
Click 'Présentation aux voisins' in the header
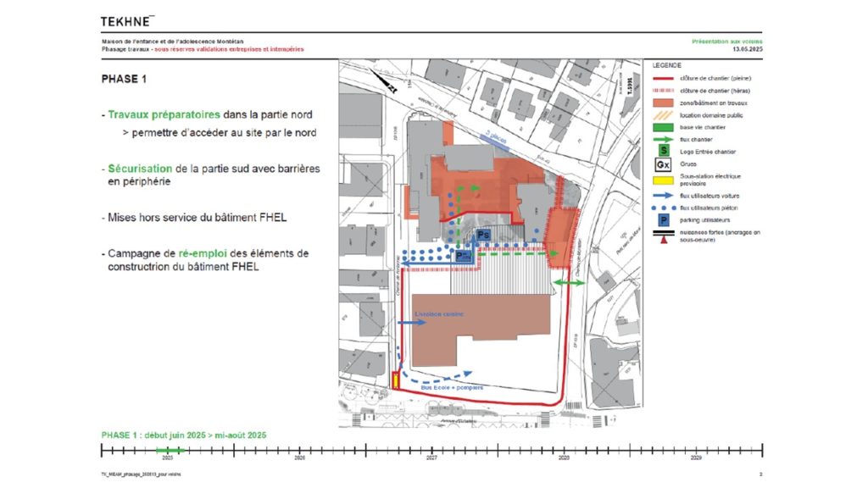726,42
